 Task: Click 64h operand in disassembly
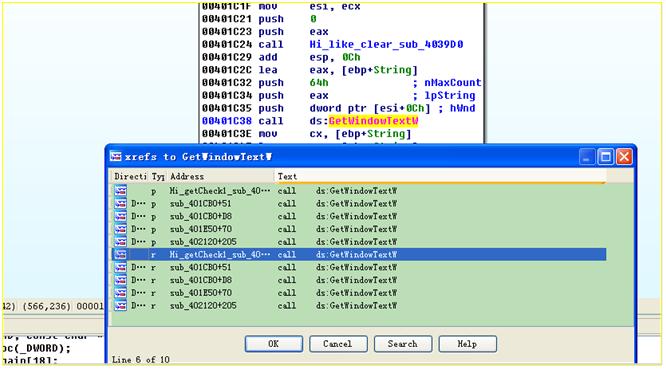(319, 82)
